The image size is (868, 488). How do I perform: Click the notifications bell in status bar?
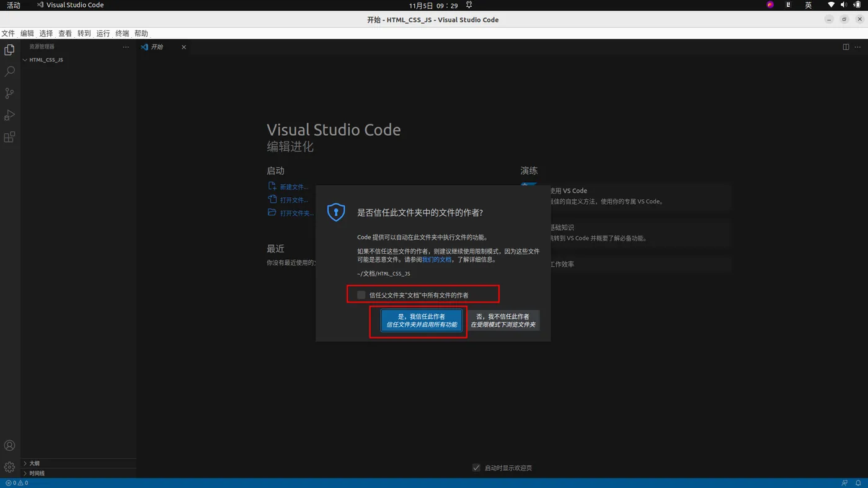coord(859,483)
